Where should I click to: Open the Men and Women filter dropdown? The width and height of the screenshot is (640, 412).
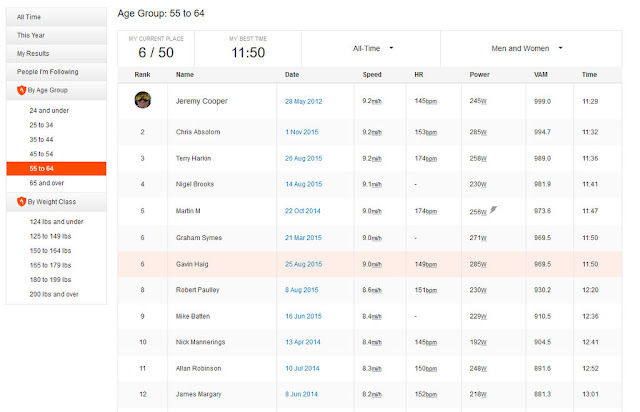click(528, 47)
